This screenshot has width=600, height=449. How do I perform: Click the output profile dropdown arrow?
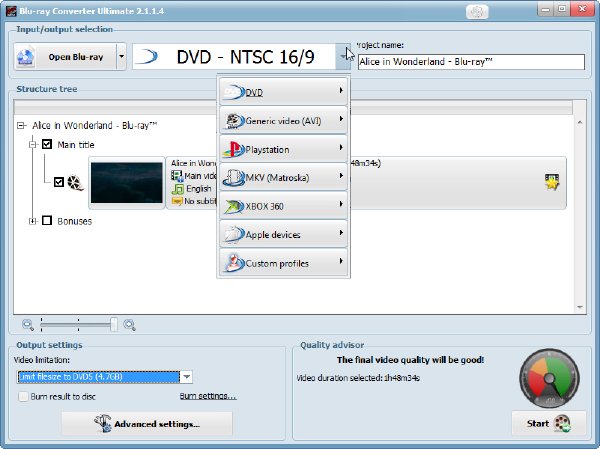click(343, 57)
